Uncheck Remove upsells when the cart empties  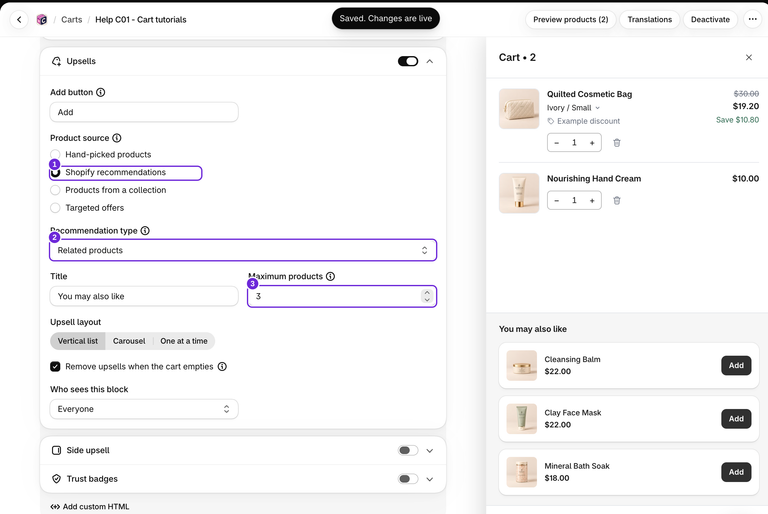point(55,367)
